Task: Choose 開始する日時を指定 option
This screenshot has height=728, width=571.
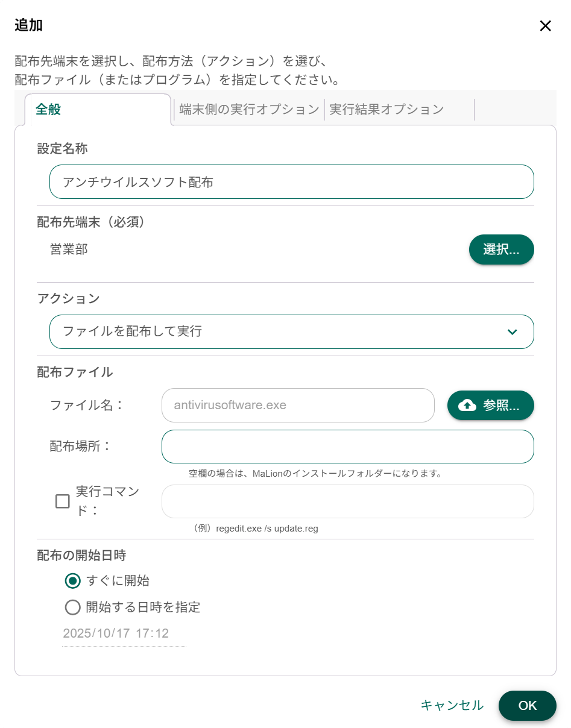Action: (72, 607)
